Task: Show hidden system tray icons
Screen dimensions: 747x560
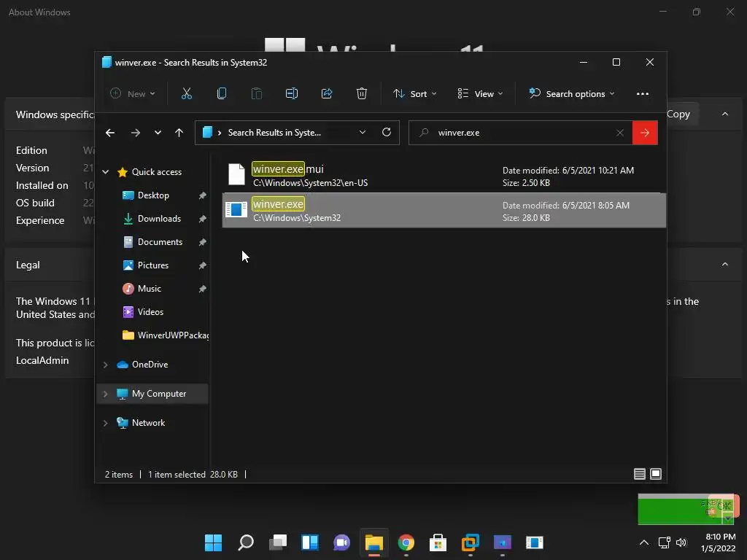Action: pyautogui.click(x=643, y=542)
